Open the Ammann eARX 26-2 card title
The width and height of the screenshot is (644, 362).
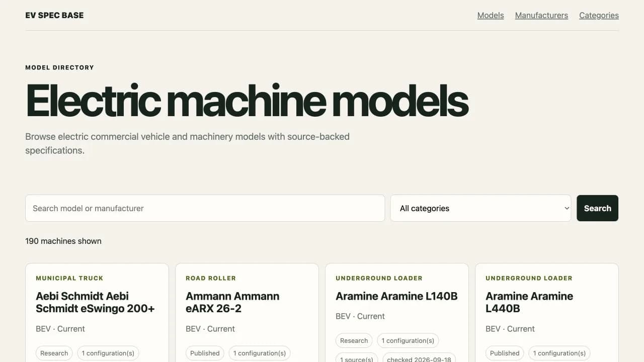232,302
